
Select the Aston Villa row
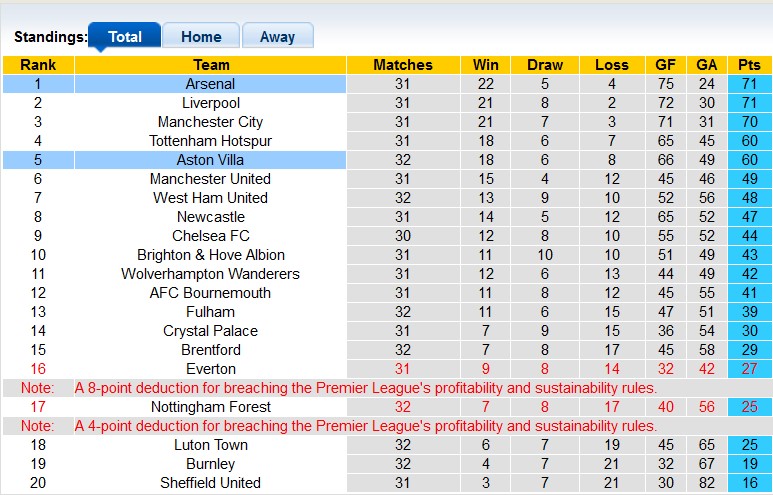(211, 160)
